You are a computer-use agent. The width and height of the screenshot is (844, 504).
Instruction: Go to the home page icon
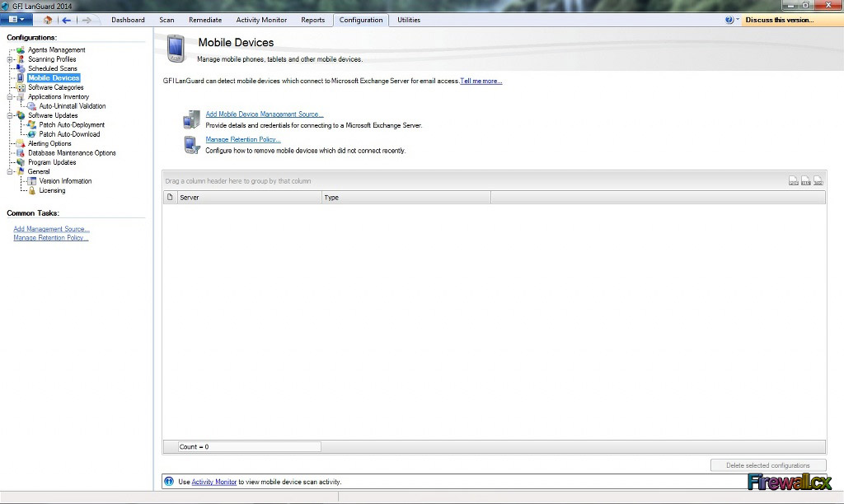pyautogui.click(x=47, y=20)
